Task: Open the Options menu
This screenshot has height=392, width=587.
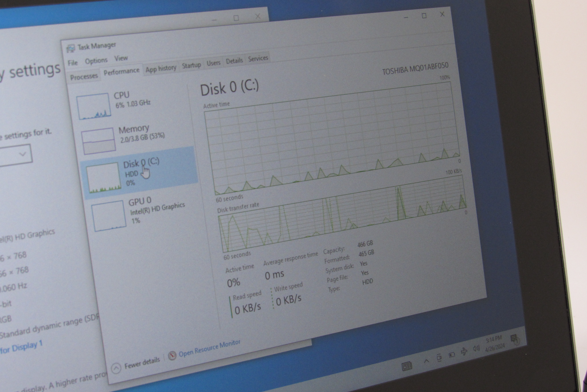Action: click(96, 61)
